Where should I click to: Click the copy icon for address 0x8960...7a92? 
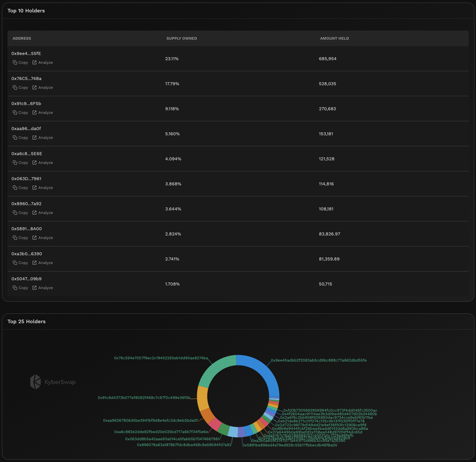point(15,213)
